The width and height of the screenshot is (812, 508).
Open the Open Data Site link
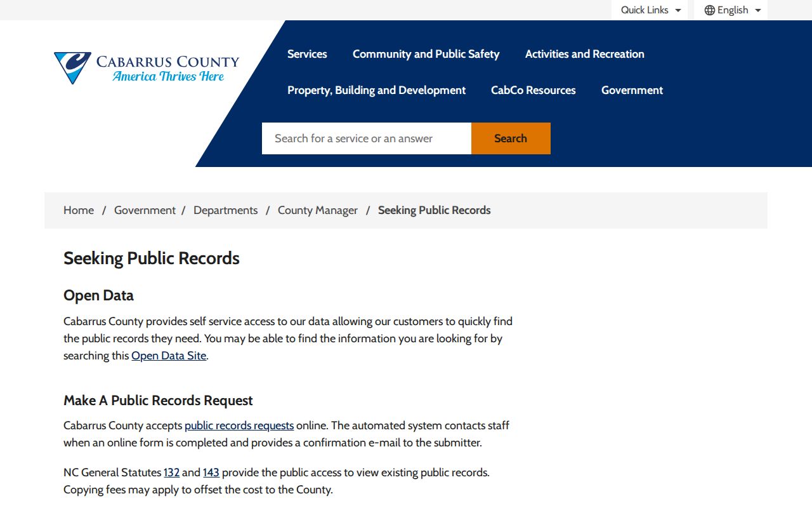tap(169, 356)
